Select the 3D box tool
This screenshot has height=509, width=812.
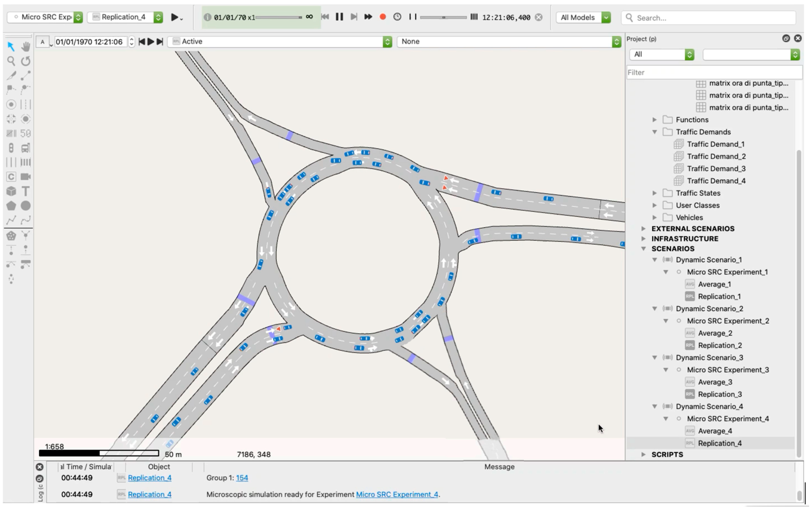click(11, 191)
